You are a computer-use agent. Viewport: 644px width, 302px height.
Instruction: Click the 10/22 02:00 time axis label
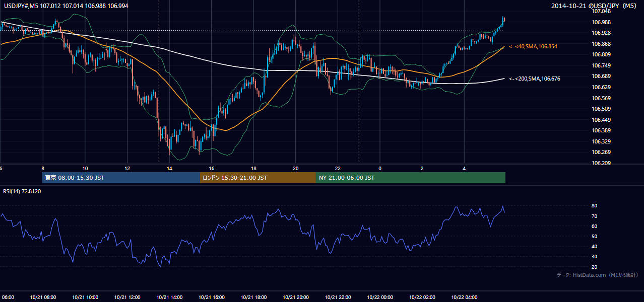coord(422,297)
